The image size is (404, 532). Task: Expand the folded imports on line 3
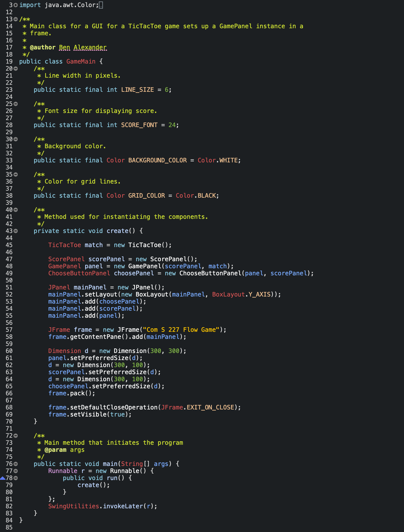click(x=16, y=5)
